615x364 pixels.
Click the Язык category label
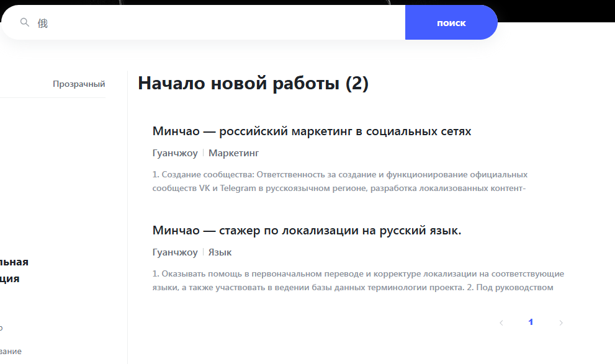pos(220,252)
